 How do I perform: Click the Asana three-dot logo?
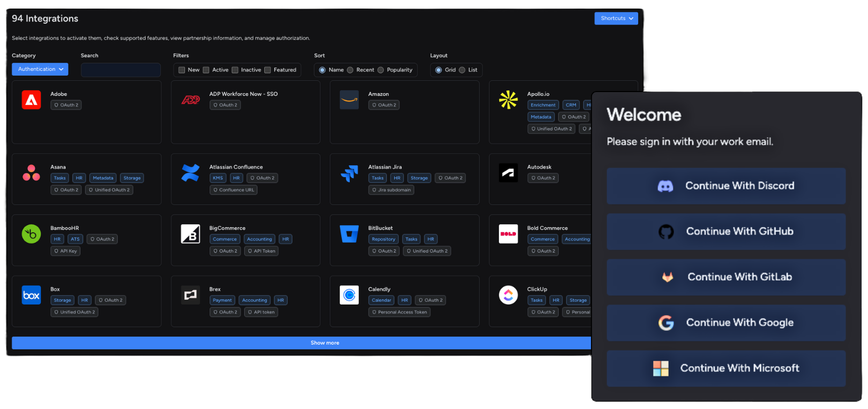click(x=31, y=173)
